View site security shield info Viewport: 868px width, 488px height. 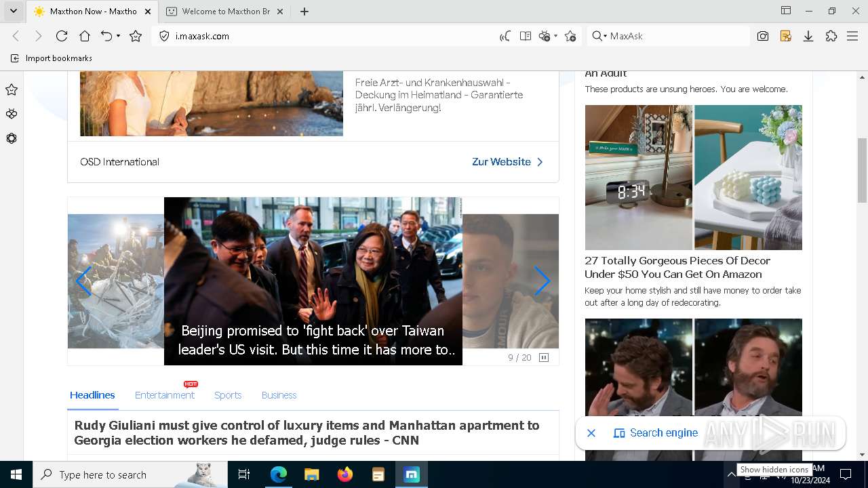pyautogui.click(x=164, y=36)
